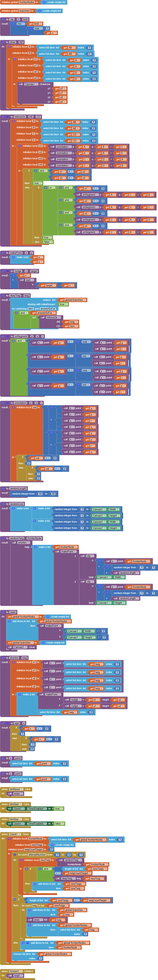Edit number 8 in attemptNumber loop
The image size is (158, 980).
tap(69, 855)
